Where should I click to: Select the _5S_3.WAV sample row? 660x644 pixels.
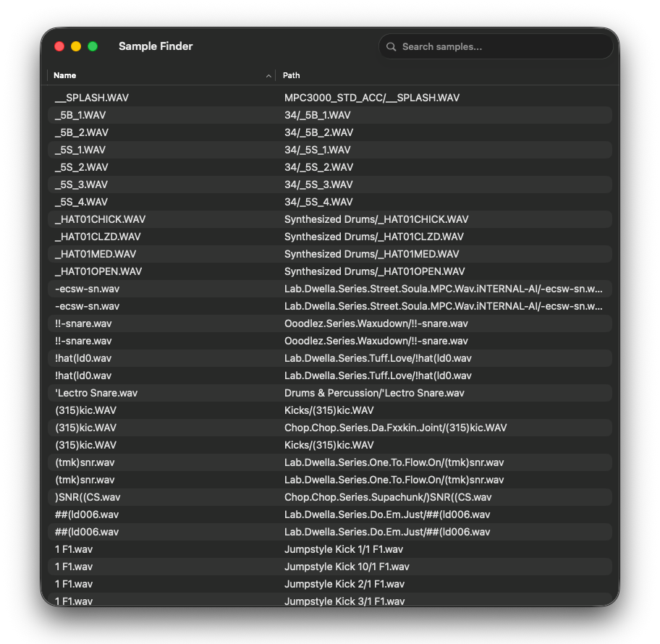pos(330,185)
